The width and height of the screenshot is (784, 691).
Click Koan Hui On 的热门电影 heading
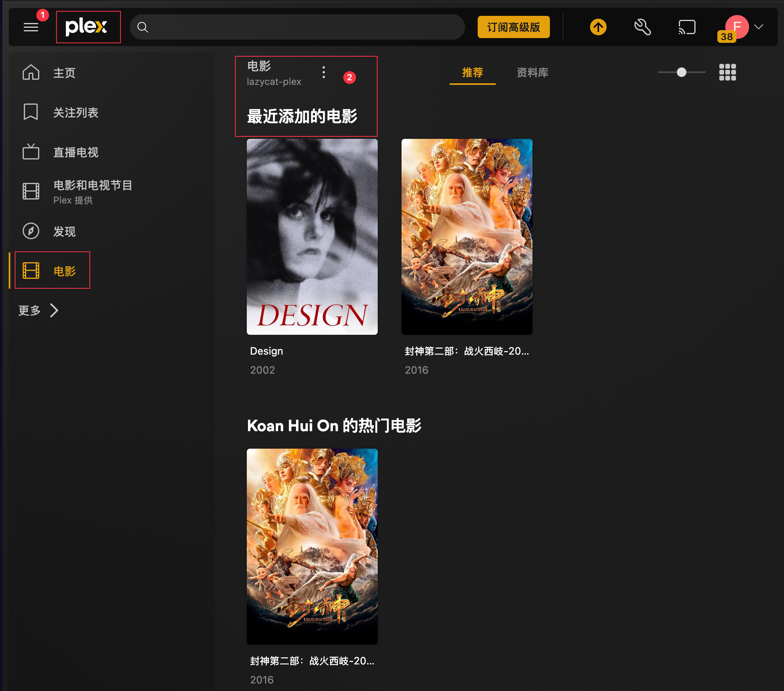334,426
